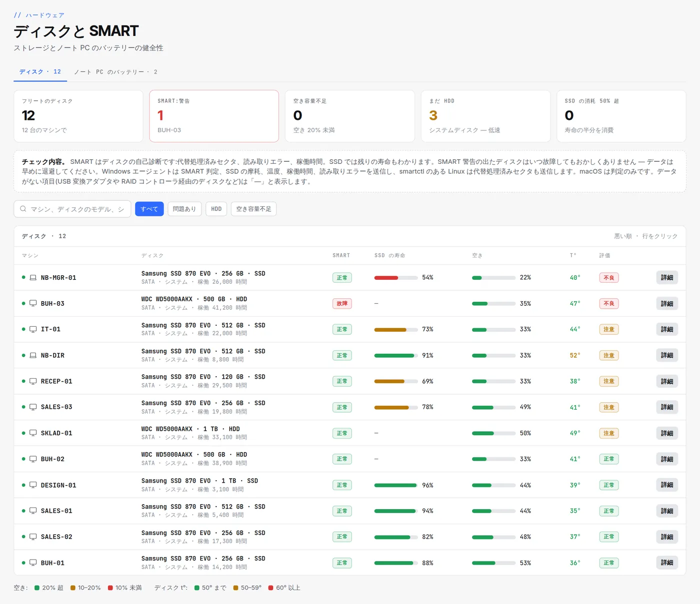Click the 故障 SMART badge on BUH-03
Screen dimensions: 700x604
(342, 303)
